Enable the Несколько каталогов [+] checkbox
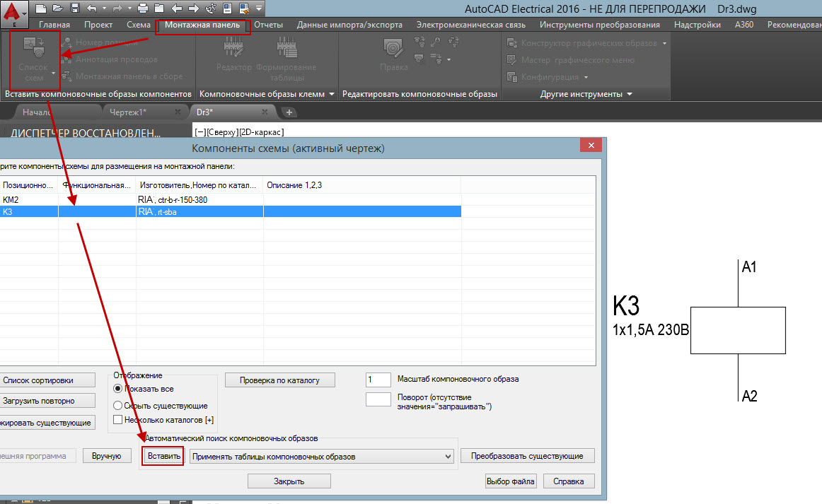This screenshot has width=822, height=504. [x=118, y=420]
